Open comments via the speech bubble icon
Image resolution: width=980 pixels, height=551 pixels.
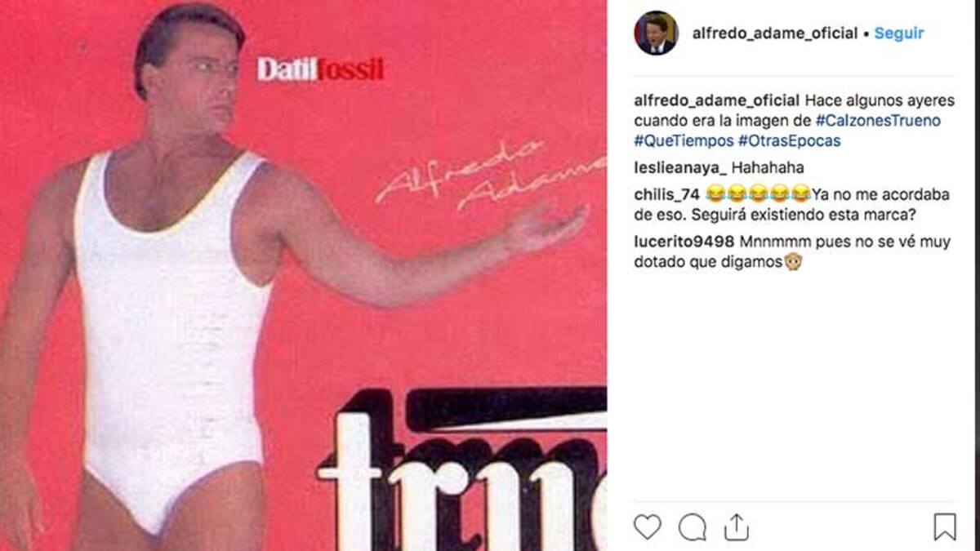pyautogui.click(x=692, y=527)
